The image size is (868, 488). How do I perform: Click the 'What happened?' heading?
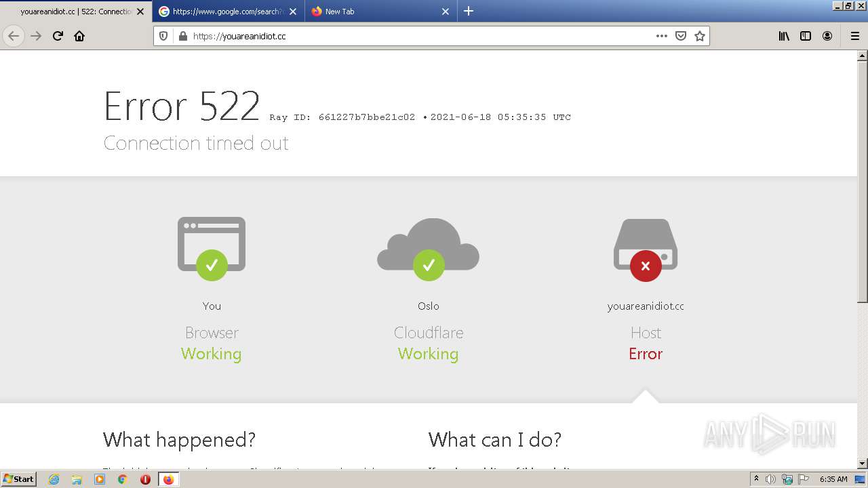pos(179,440)
